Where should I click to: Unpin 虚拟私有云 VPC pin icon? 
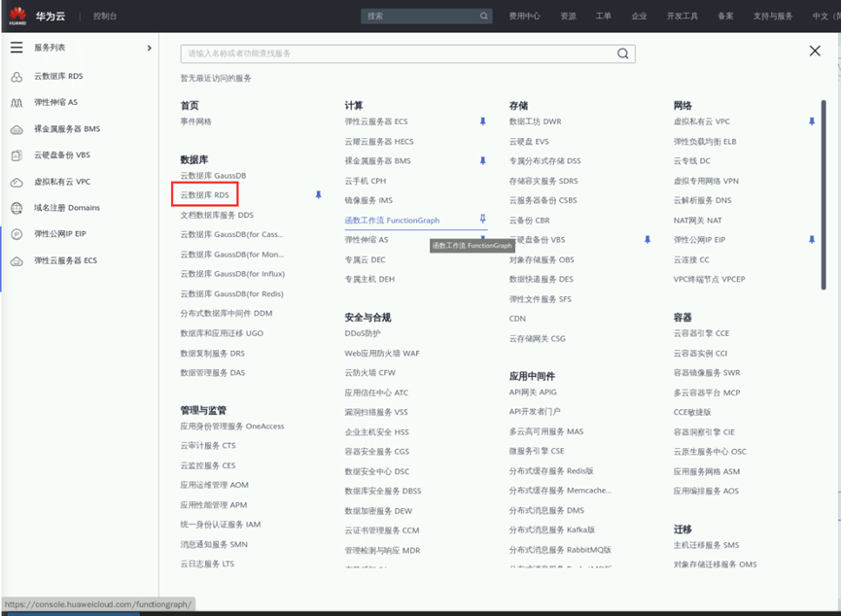(x=812, y=121)
